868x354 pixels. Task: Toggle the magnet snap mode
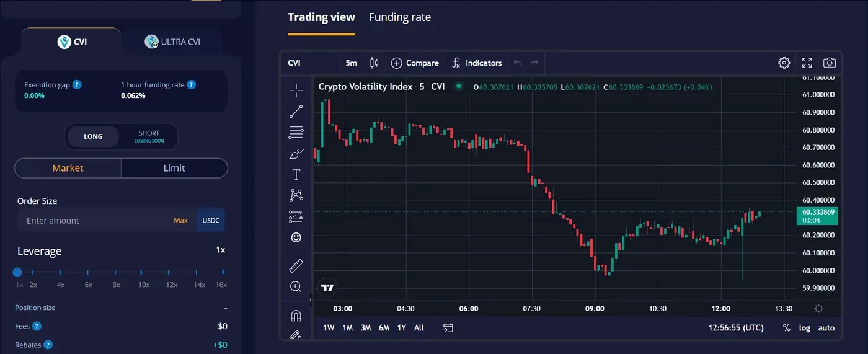click(296, 316)
